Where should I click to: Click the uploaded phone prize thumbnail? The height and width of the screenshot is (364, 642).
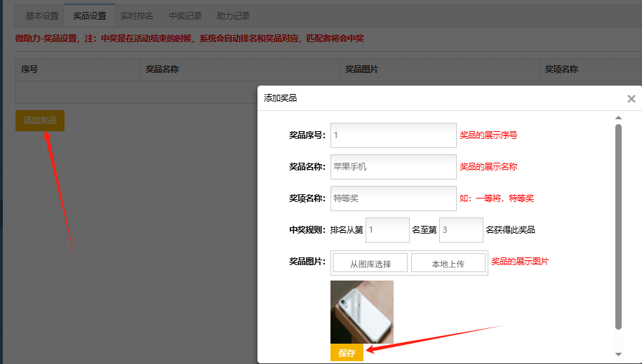click(362, 312)
